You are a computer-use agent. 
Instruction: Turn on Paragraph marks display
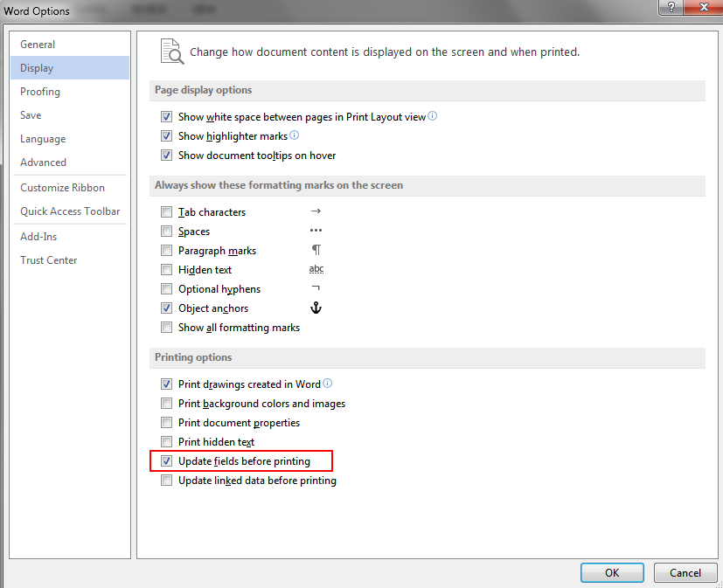tap(167, 251)
